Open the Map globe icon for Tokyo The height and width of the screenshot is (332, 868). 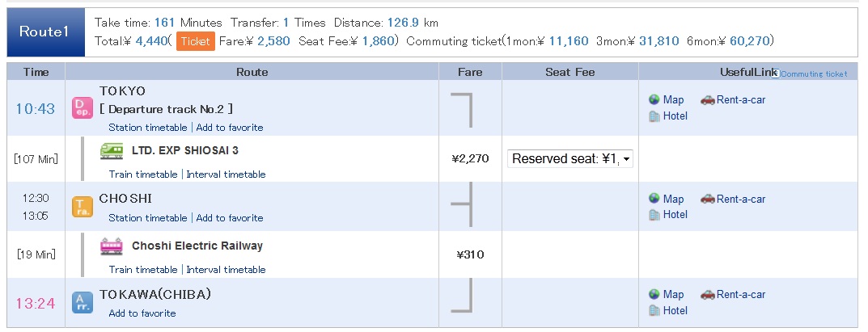tap(654, 99)
